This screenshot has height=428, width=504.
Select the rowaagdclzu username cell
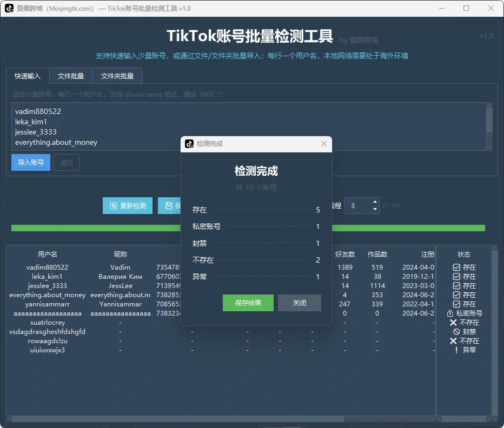click(47, 340)
